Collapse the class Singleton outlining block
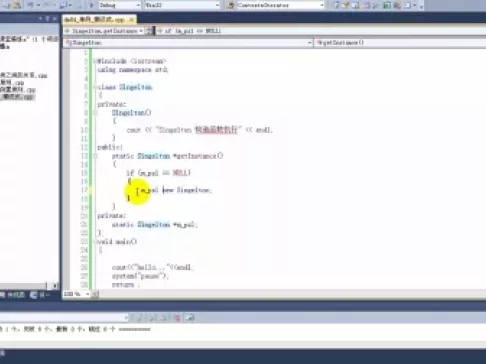Image resolution: width=486 pixels, height=364 pixels. pyautogui.click(x=95, y=87)
